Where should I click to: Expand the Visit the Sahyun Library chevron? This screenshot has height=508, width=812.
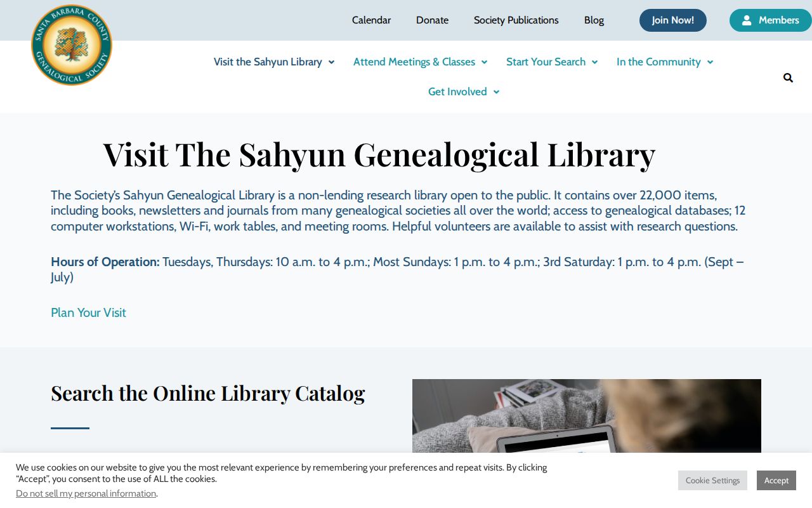pos(331,62)
